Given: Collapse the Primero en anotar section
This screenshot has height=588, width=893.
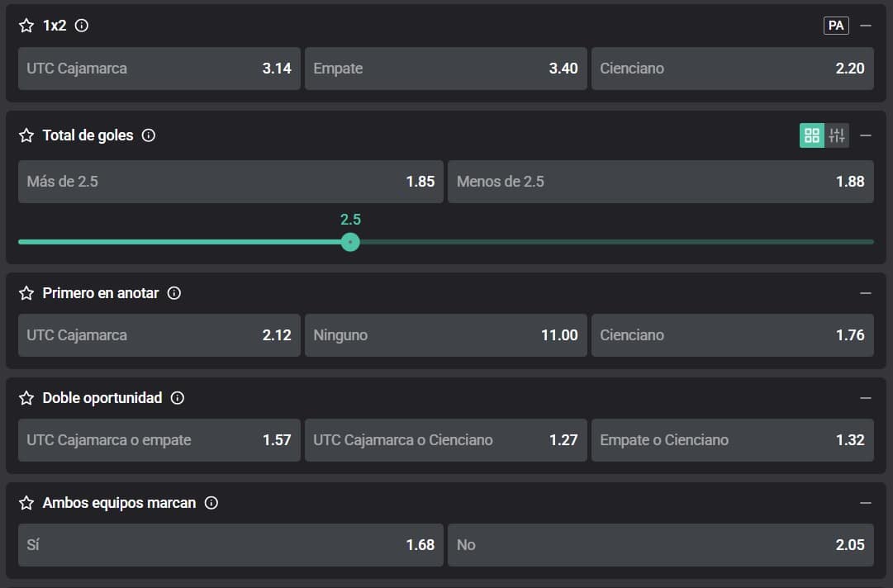Looking at the screenshot, I should click(x=865, y=293).
